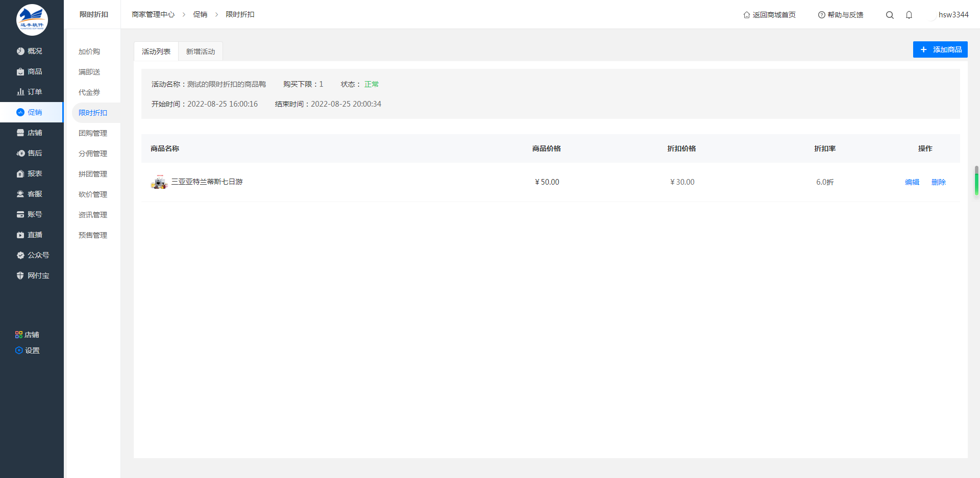Open 团购管理 submenu item
Screen dimensions: 980x478
[93, 133]
